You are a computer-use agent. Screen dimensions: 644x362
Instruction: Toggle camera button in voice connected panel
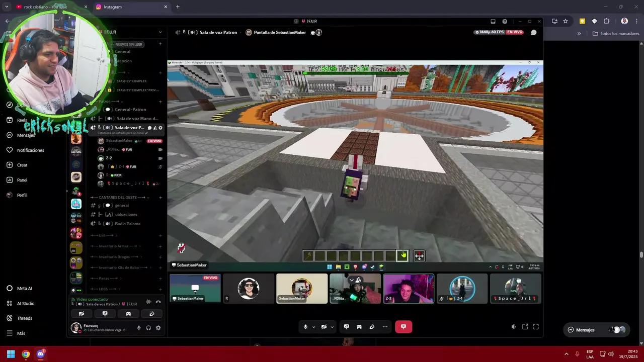[x=82, y=314]
